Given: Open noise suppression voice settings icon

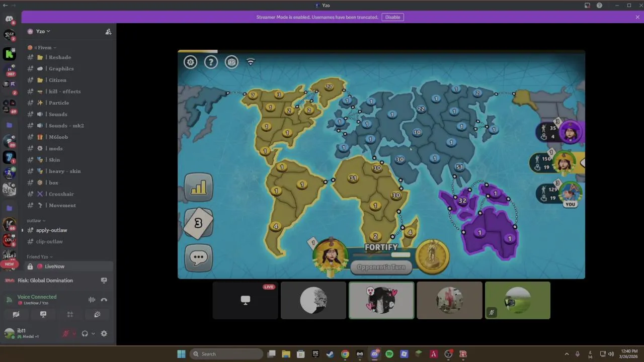Looking at the screenshot, I should [92, 300].
